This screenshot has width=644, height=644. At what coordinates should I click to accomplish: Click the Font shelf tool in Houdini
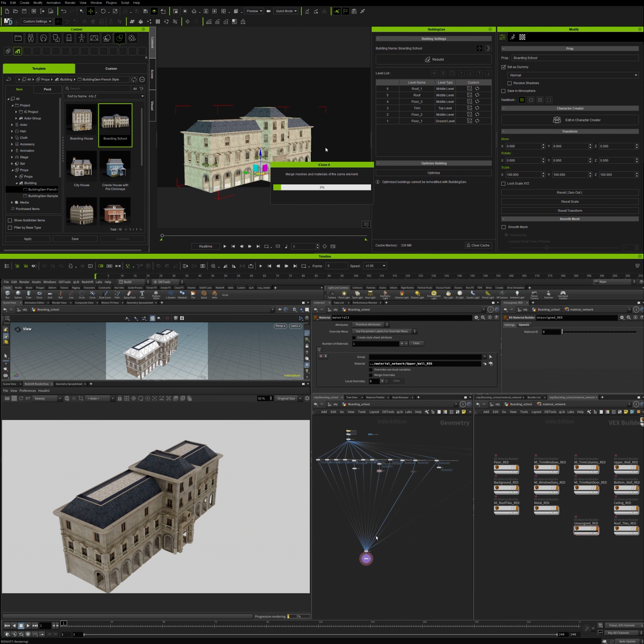[142, 294]
